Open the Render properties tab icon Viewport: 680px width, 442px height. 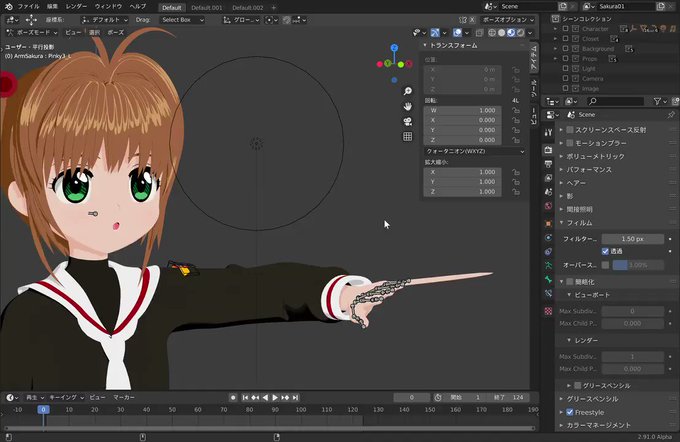[x=548, y=150]
